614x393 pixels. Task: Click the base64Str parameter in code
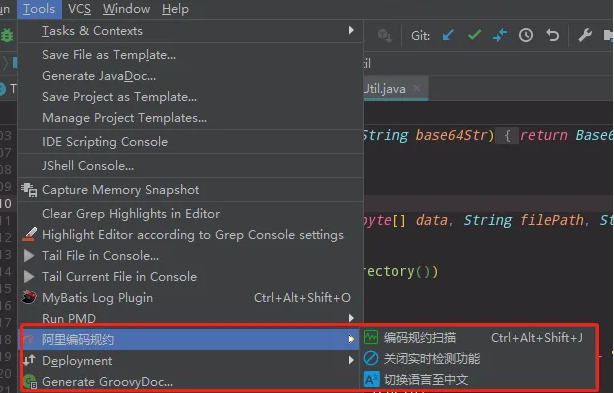pos(451,135)
